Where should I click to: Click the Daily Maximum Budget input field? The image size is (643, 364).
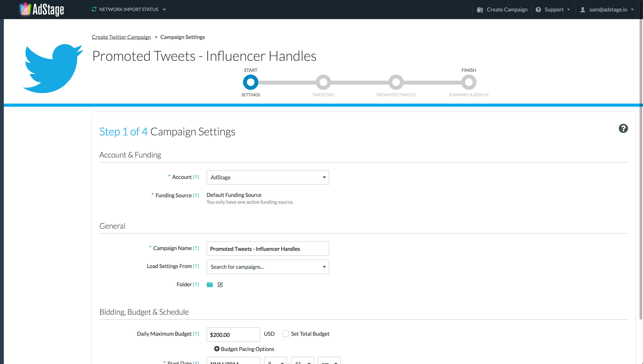(x=233, y=335)
